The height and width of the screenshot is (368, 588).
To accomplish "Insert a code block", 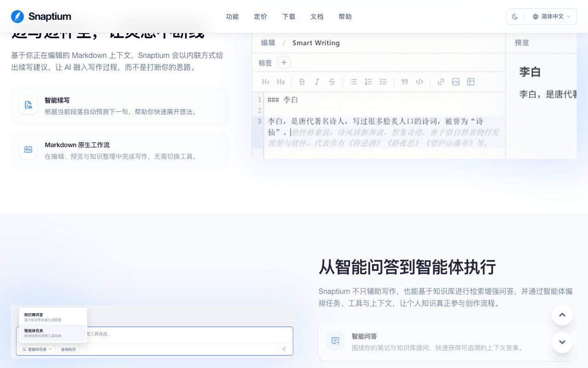I will pyautogui.click(x=419, y=82).
